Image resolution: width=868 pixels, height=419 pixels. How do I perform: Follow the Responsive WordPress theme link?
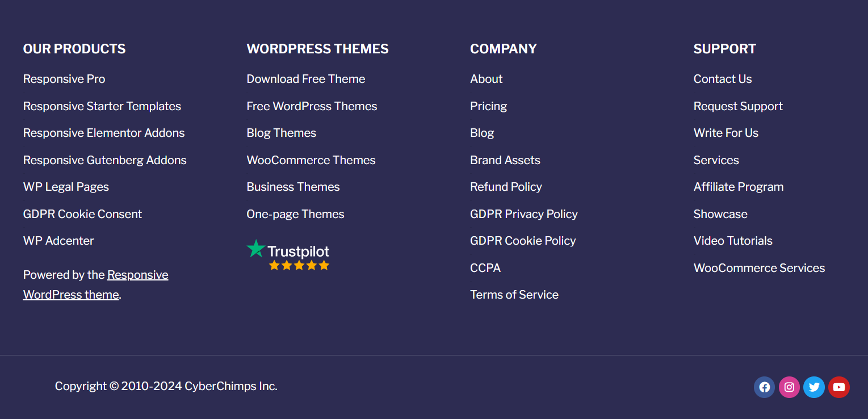(96, 284)
